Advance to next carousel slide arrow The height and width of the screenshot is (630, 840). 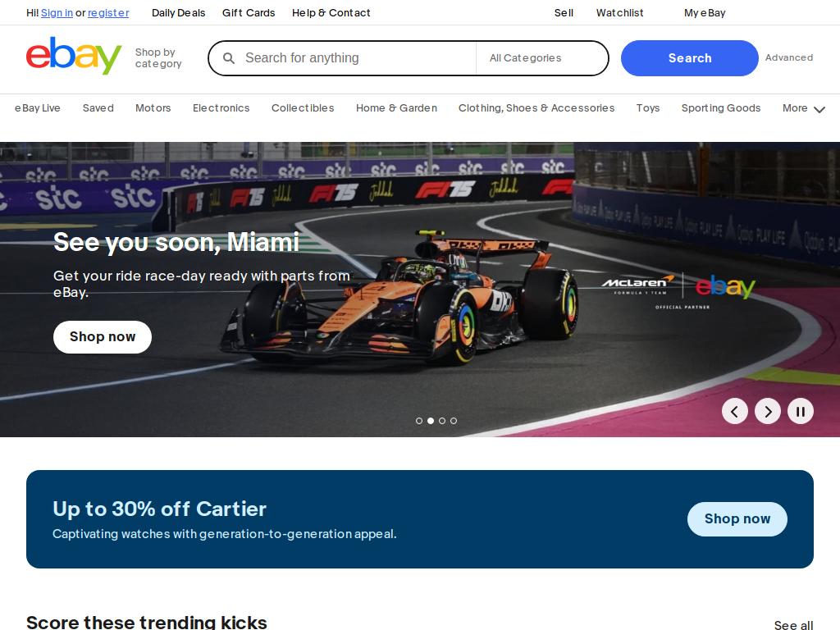768,412
